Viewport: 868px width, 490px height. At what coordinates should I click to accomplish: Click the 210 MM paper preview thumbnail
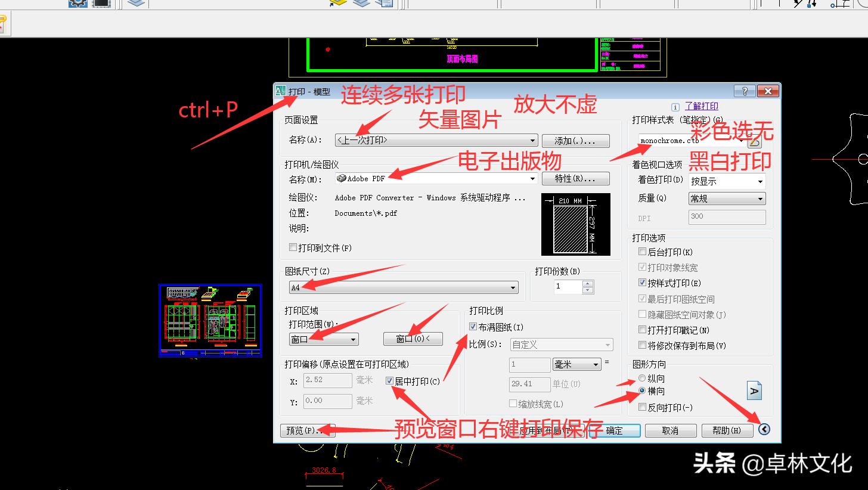[x=575, y=225]
